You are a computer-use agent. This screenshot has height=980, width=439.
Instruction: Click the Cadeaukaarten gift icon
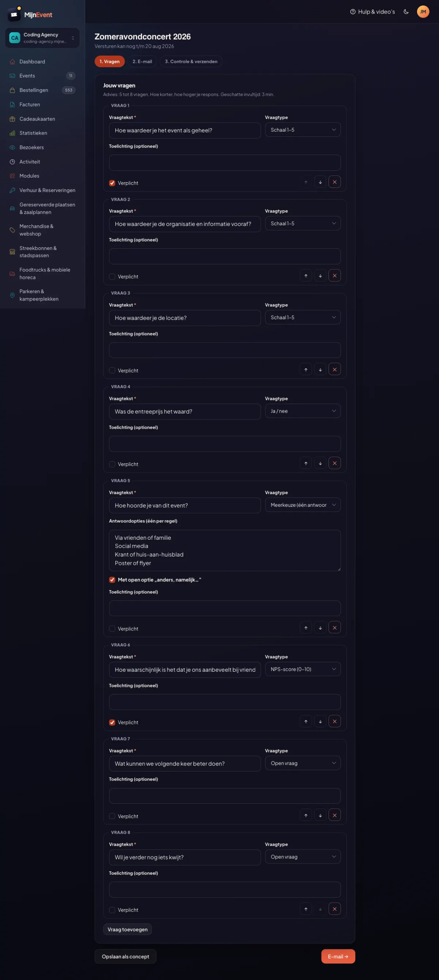[12, 119]
